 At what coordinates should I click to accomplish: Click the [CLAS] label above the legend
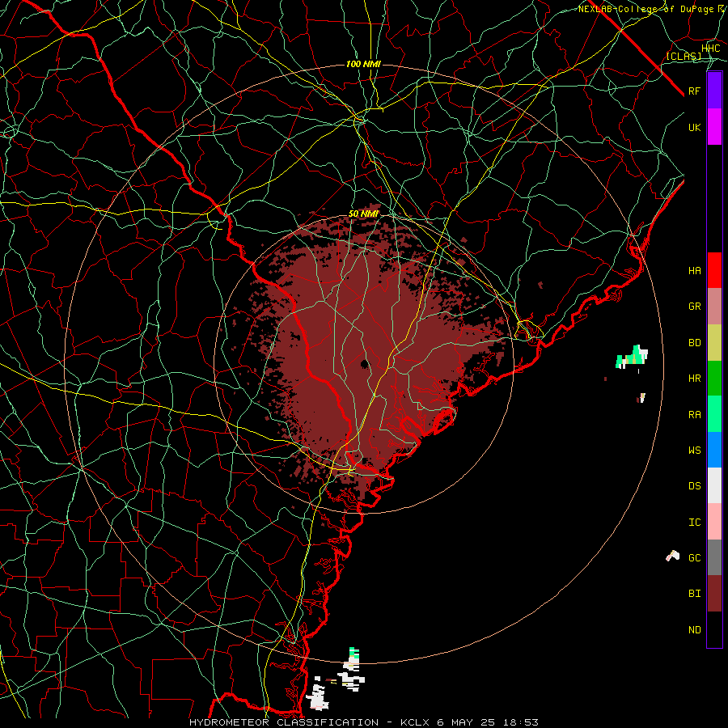pyautogui.click(x=684, y=56)
